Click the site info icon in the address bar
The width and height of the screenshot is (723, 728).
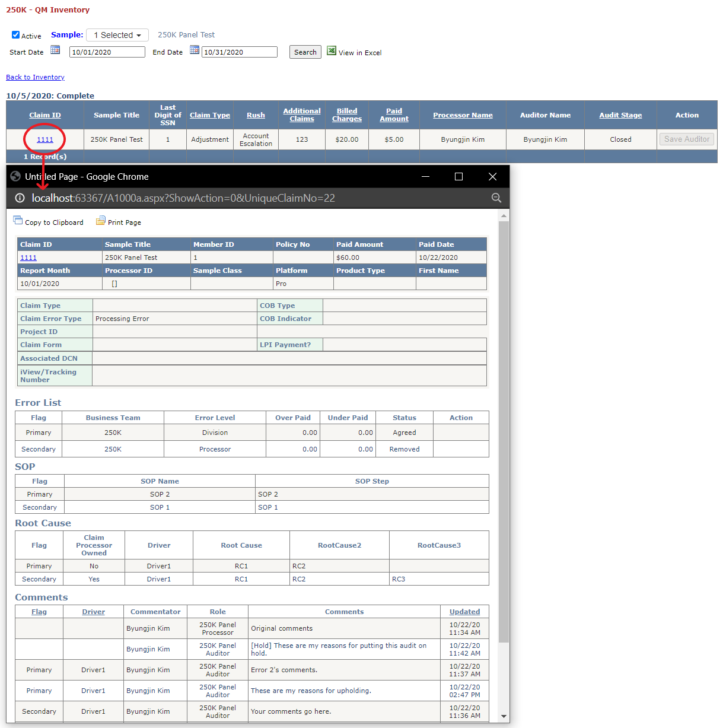click(x=20, y=198)
